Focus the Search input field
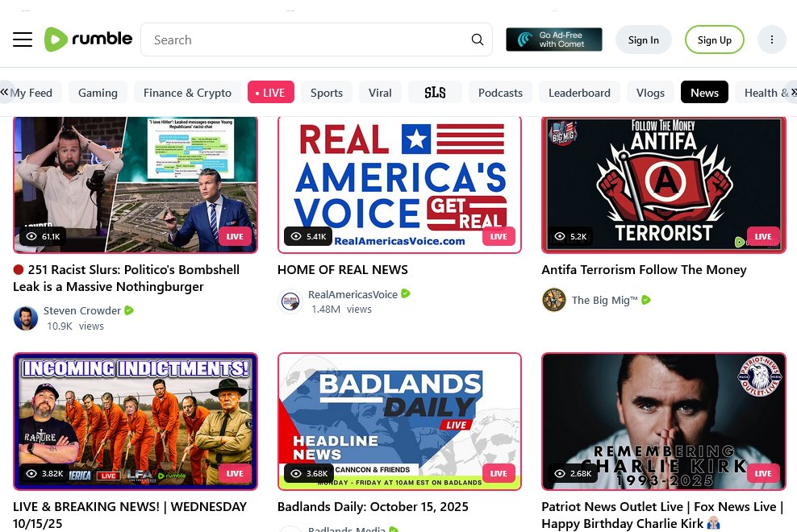Screen dimensions: 797x532 316,39
